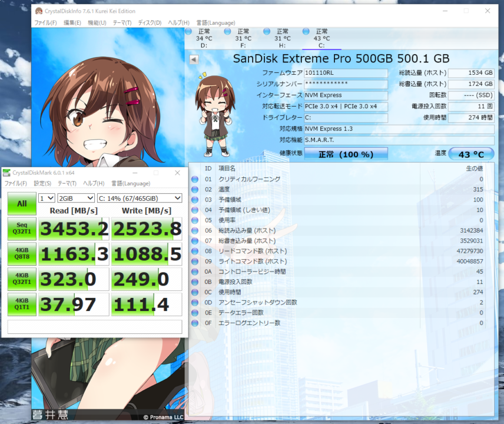504x424 pixels.
Task: Click status orb for ID 0C 使用時間 row
Action: (195, 292)
